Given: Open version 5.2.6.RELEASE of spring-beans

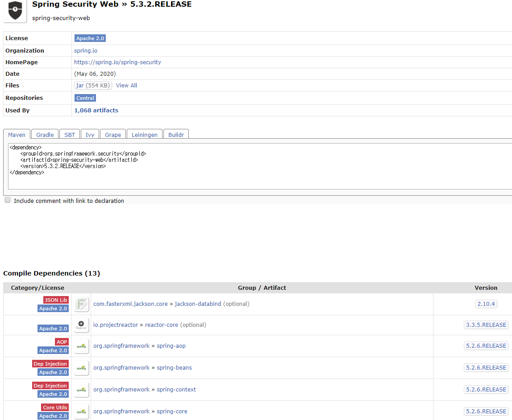Looking at the screenshot, I should [x=486, y=367].
